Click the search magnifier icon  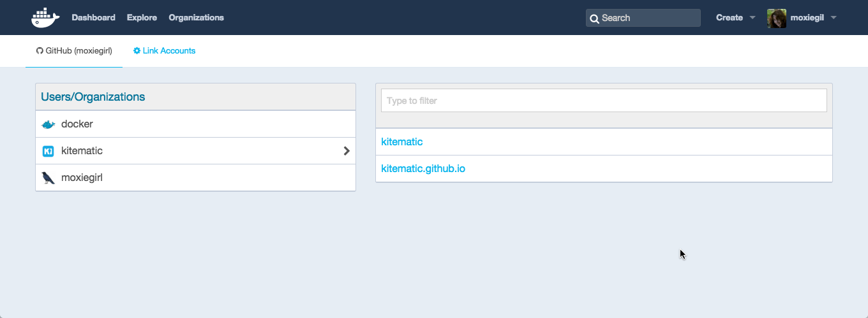click(594, 18)
